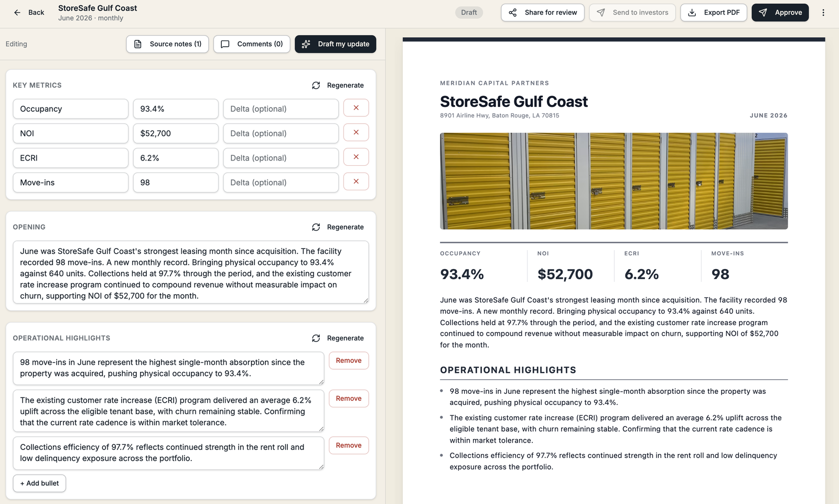The height and width of the screenshot is (504, 839).
Task: Edit the Collections efficiency highlight bullet
Action: pyautogui.click(x=168, y=453)
